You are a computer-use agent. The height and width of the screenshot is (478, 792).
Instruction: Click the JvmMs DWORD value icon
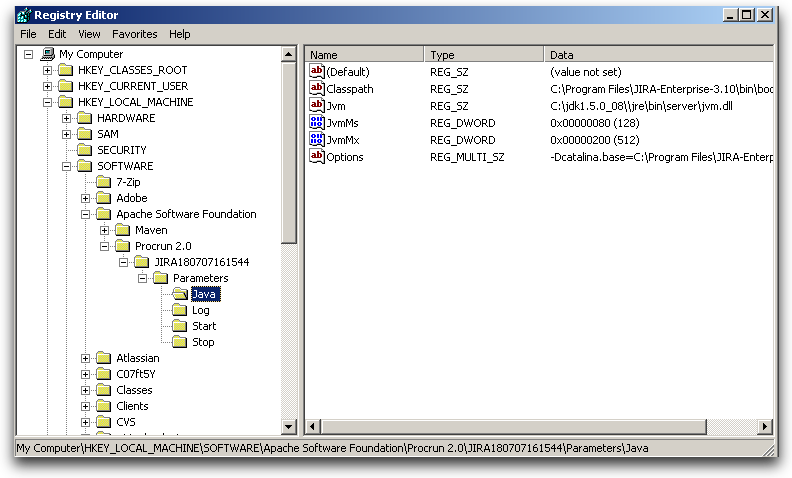coord(317,124)
